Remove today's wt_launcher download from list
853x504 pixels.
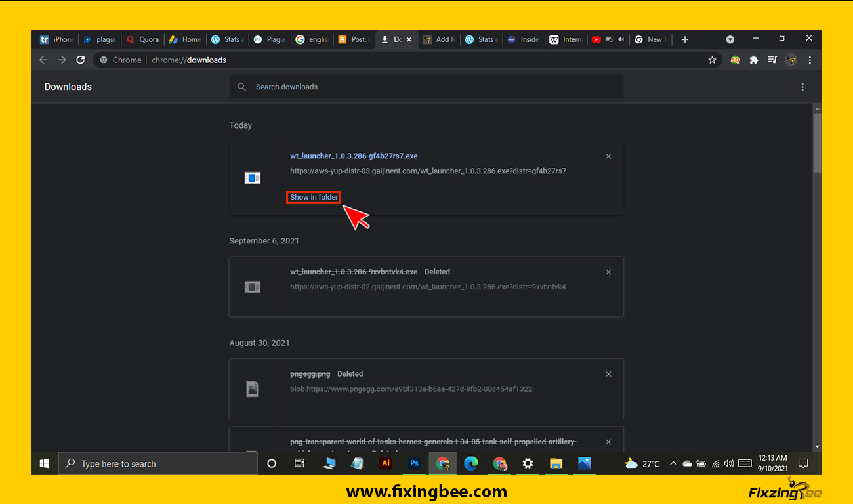pyautogui.click(x=608, y=156)
